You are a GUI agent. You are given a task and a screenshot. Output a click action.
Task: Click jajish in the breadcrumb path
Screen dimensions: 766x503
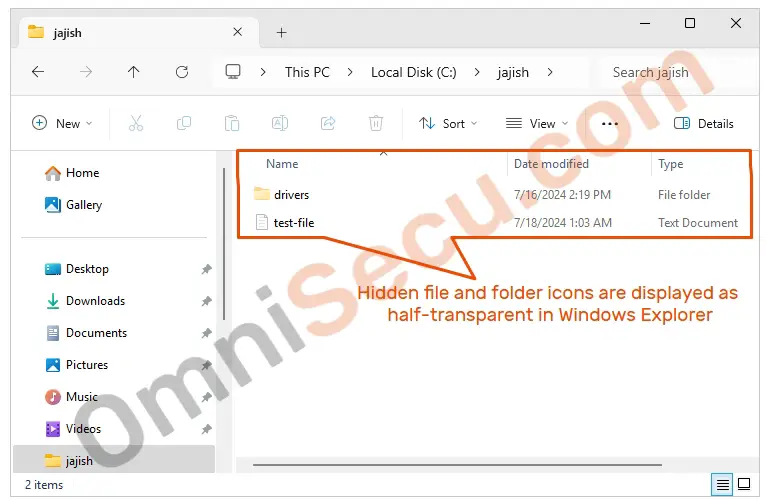point(513,72)
